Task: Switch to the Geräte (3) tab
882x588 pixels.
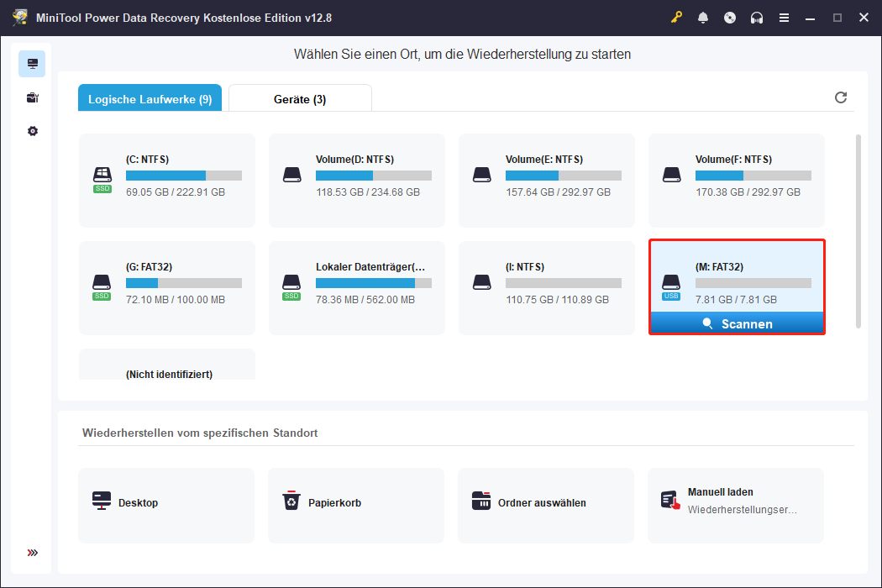Action: click(x=299, y=97)
